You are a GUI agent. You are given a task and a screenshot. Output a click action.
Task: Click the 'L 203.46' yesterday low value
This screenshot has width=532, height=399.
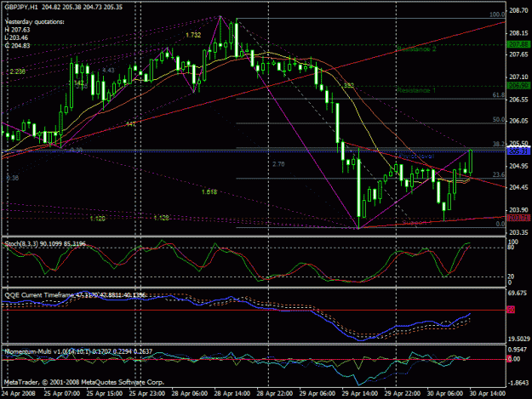pos(16,37)
